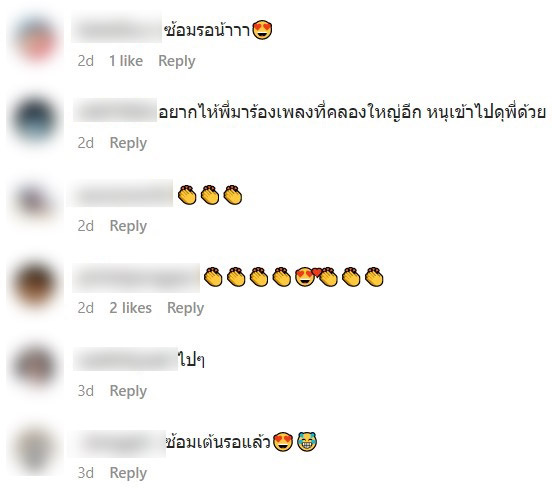The width and height of the screenshot is (552, 488).
Task: Click the 2d timestamp of the first comment
Action: coord(86,61)
